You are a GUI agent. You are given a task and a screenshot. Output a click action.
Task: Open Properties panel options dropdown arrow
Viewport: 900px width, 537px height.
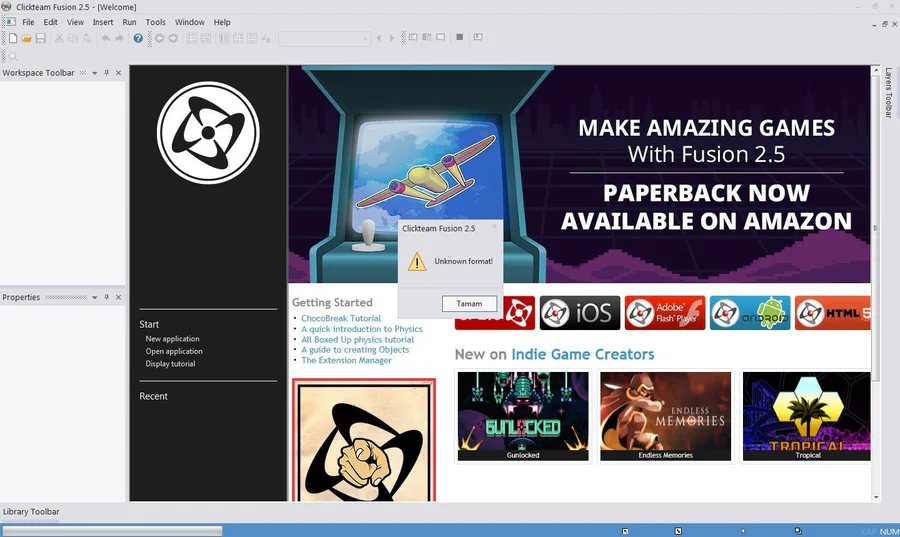click(x=94, y=297)
